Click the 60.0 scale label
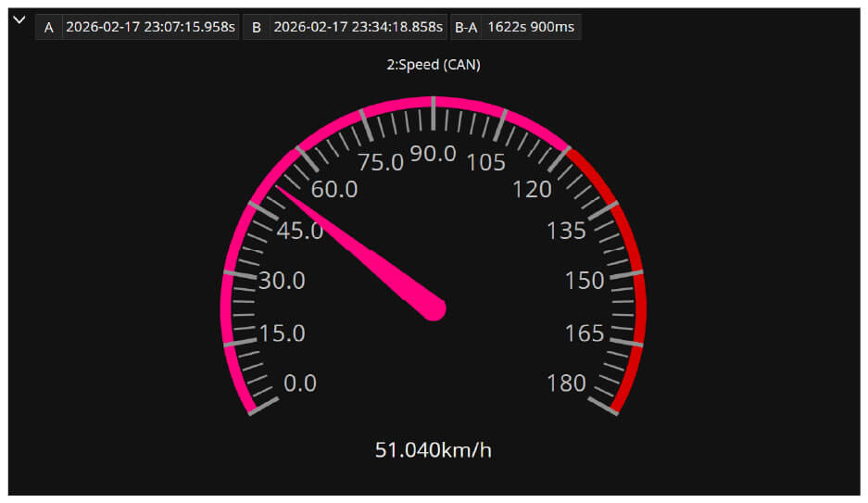The image size is (868, 503). pyautogui.click(x=334, y=190)
